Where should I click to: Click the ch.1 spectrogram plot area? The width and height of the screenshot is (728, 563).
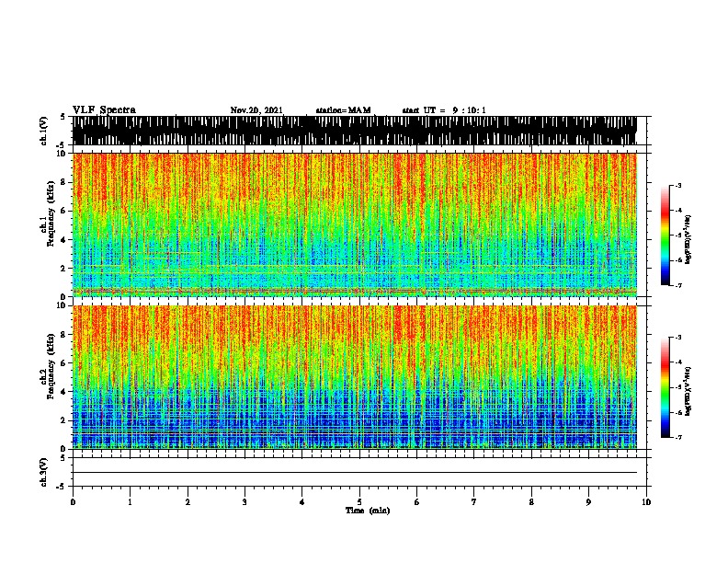(354, 224)
